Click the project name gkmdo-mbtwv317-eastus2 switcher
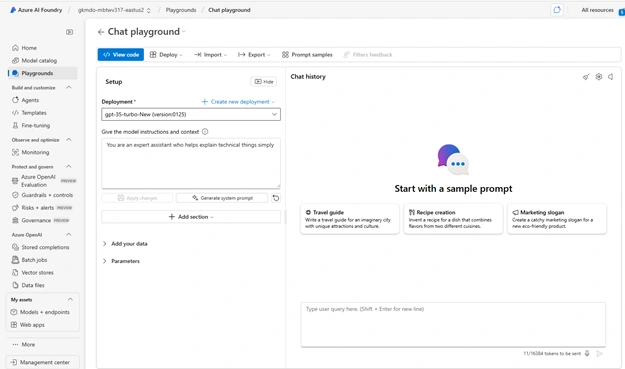This screenshot has height=369, width=625. point(114,10)
